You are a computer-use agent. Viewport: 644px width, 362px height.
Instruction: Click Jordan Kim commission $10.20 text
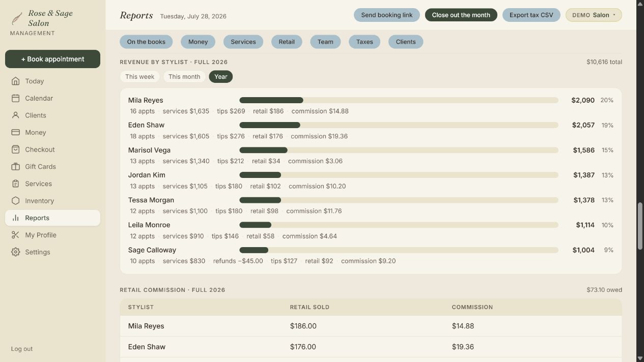[x=317, y=186]
